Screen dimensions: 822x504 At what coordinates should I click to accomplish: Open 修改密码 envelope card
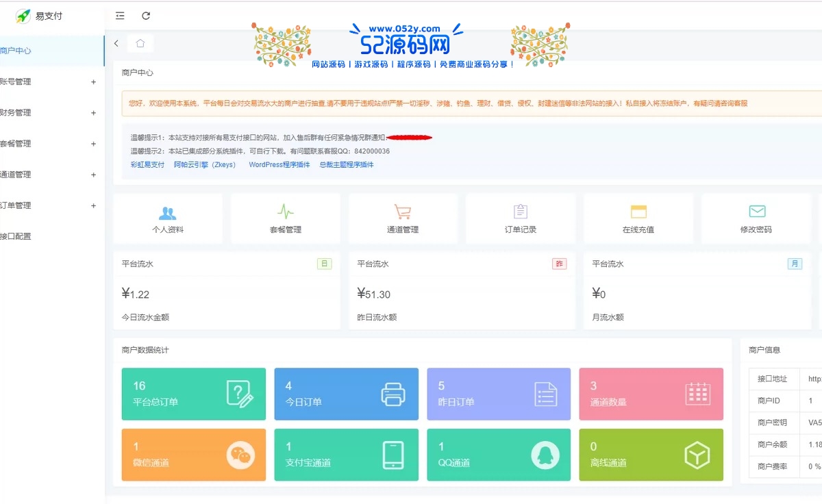756,218
